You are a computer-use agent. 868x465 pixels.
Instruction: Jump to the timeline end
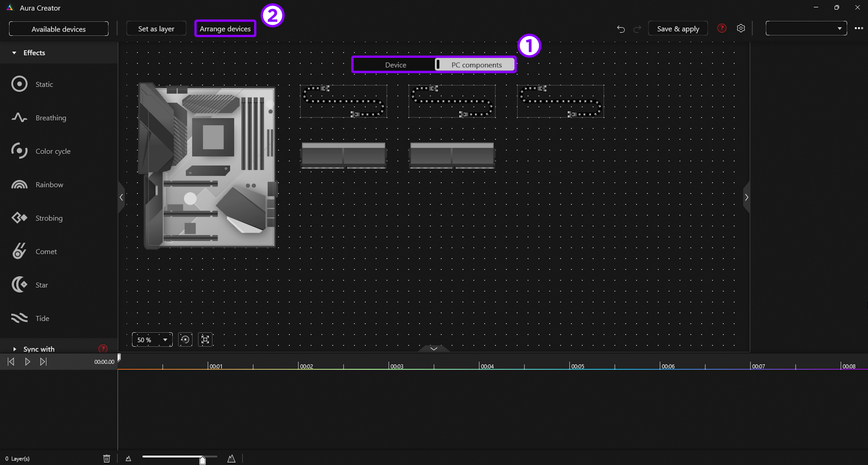pos(43,362)
